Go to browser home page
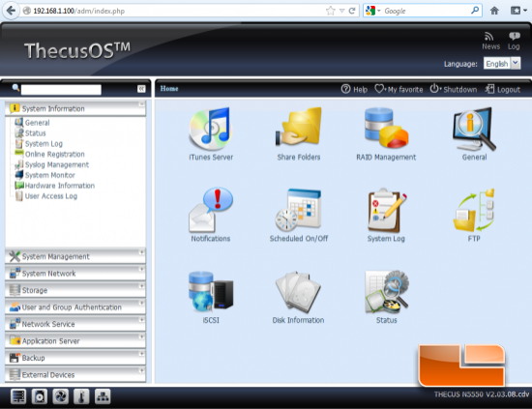The height and width of the screenshot is (409, 532). [494, 11]
